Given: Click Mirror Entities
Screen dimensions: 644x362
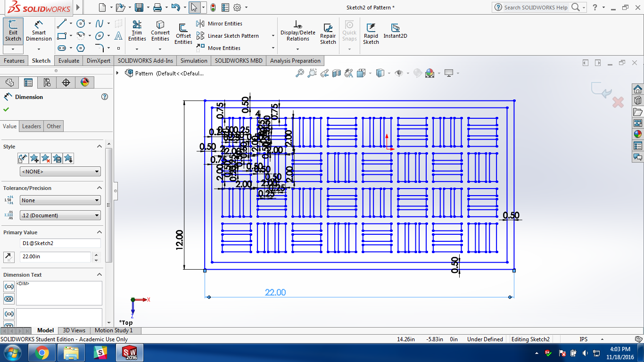Looking at the screenshot, I should click(x=220, y=24).
